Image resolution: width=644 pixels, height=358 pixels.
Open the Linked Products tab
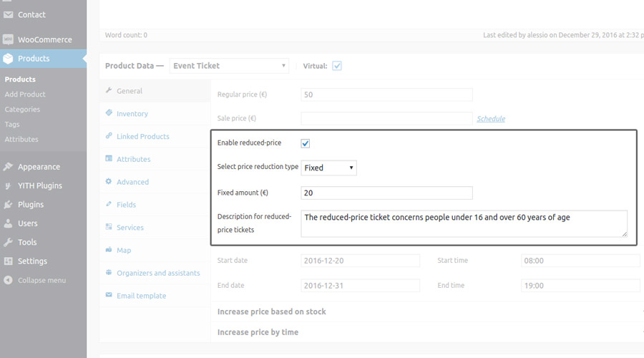pos(155,136)
